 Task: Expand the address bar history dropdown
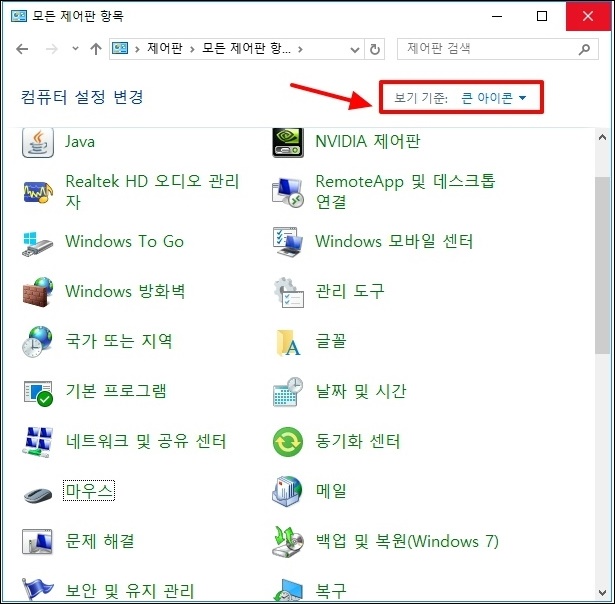click(355, 49)
